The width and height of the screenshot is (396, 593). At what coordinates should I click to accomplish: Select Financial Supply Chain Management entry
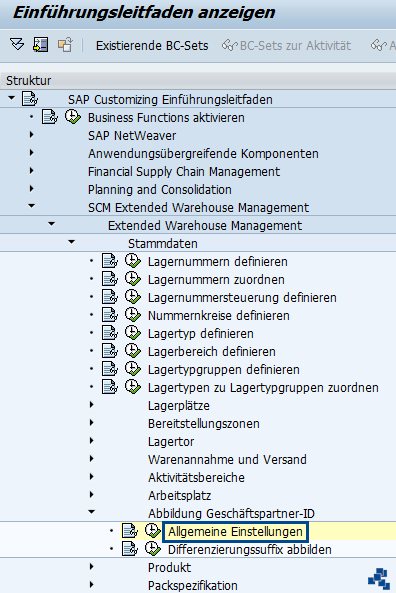(x=184, y=172)
